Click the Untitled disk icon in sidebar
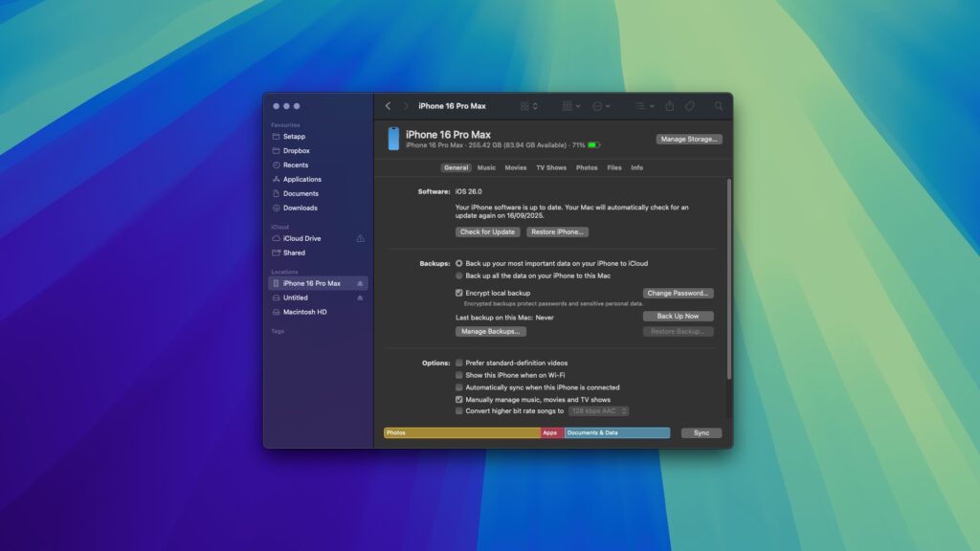Viewport: 980px width, 551px height. 277,298
